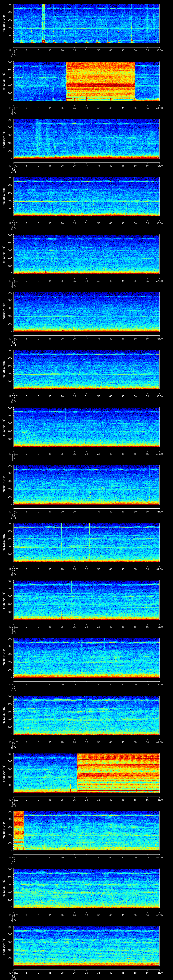Screen dimensions: 173x980
Task: Select the spectrogram panel beginning 19:32:00
Action: pos(86,197)
